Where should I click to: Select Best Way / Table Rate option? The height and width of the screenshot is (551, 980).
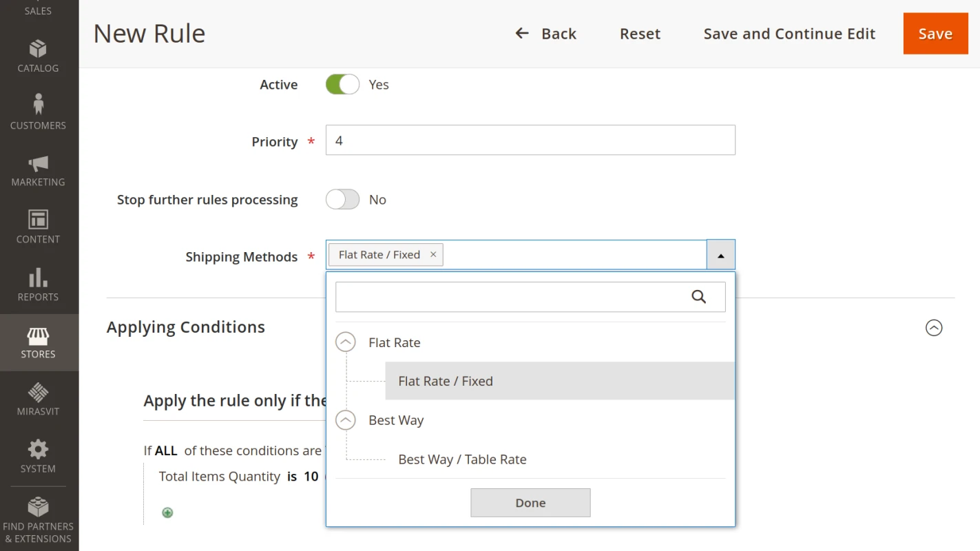pos(462,459)
